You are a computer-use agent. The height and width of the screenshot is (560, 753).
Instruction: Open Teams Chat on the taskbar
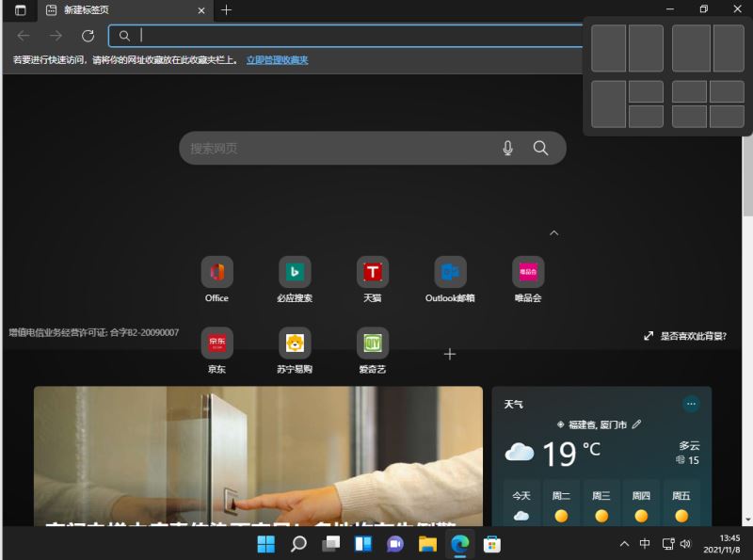395,544
